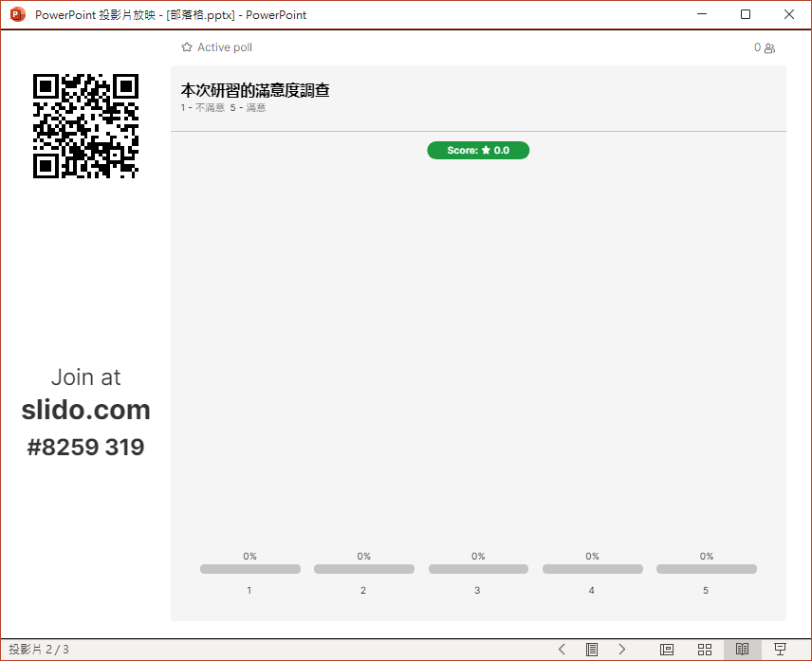Close the PowerPoint slideshow window
This screenshot has height=661, width=812.
[x=788, y=14]
